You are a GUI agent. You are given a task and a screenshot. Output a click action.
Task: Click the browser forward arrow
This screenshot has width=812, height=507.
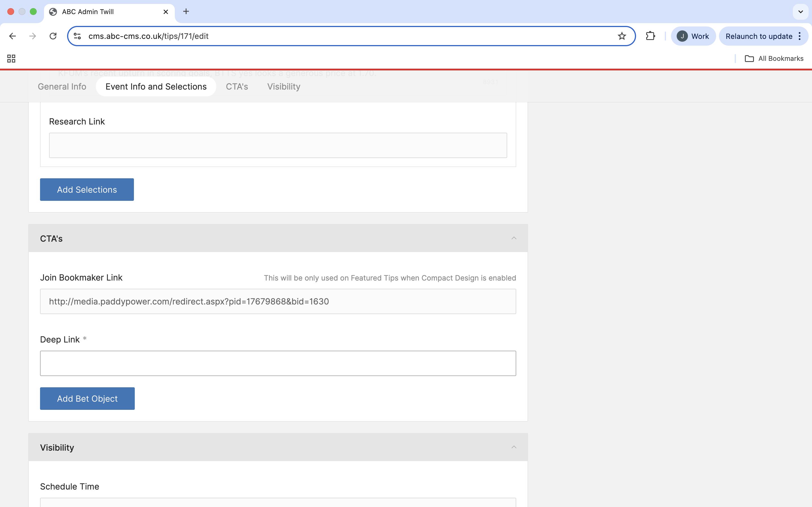(32, 36)
